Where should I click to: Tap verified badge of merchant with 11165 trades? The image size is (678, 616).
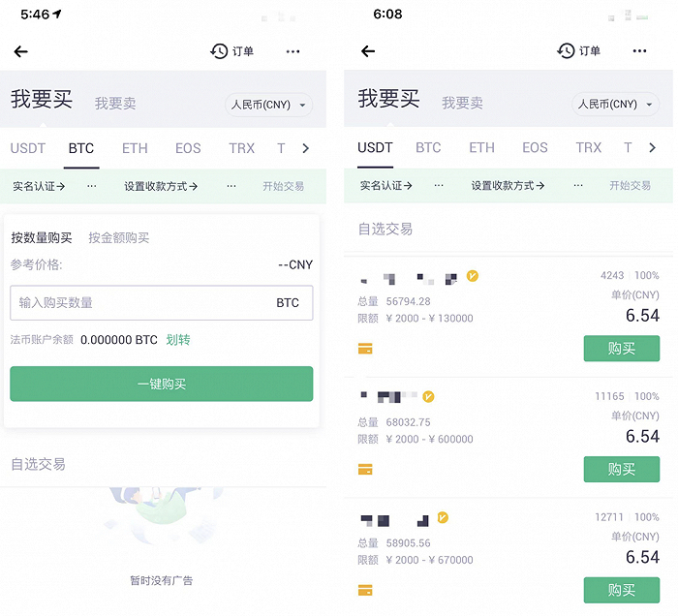tap(428, 396)
